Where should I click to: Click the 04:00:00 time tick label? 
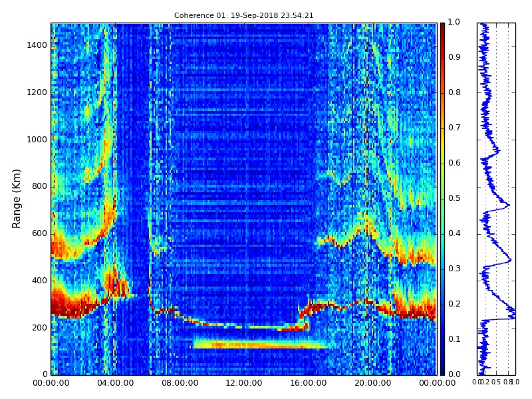coord(115,383)
